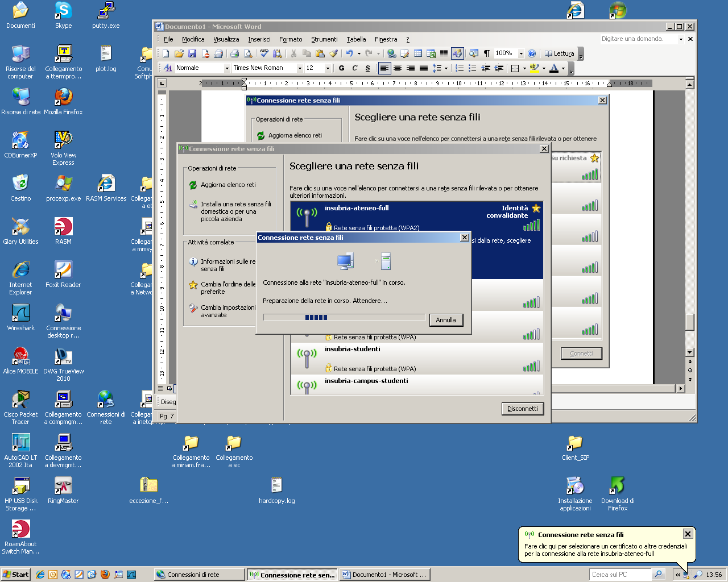Expand the borders dropdown arrow
Image resolution: width=728 pixels, height=582 pixels.
[524, 68]
